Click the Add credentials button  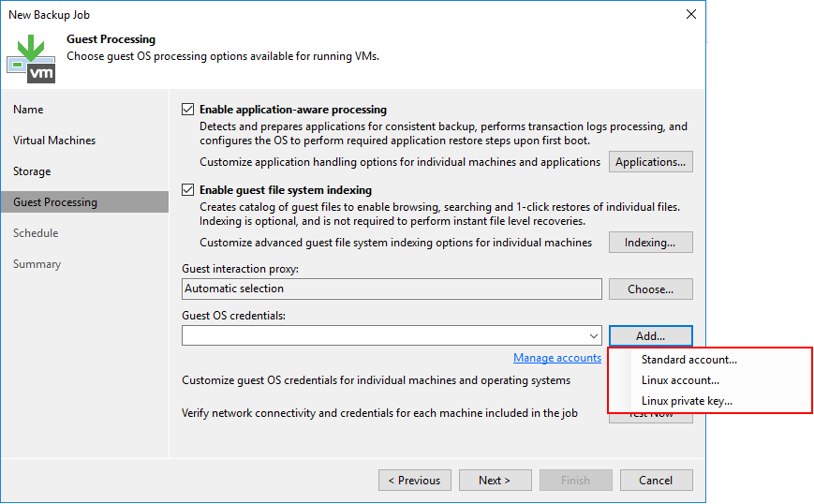pos(650,336)
